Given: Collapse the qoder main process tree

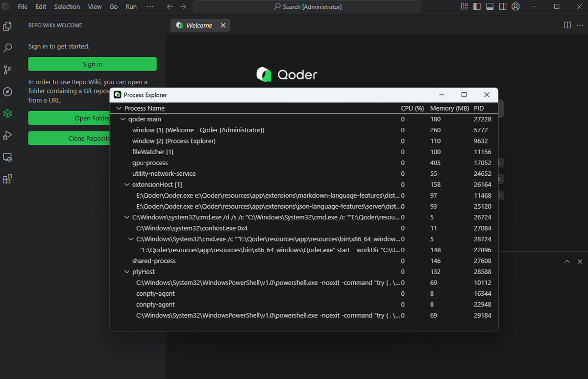Looking at the screenshot, I should pyautogui.click(x=123, y=119).
